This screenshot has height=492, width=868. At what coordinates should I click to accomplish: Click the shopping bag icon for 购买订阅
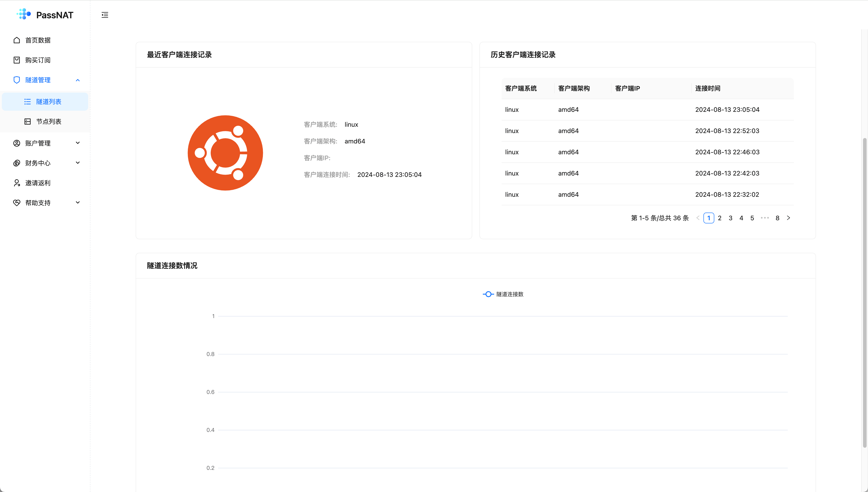(17, 60)
